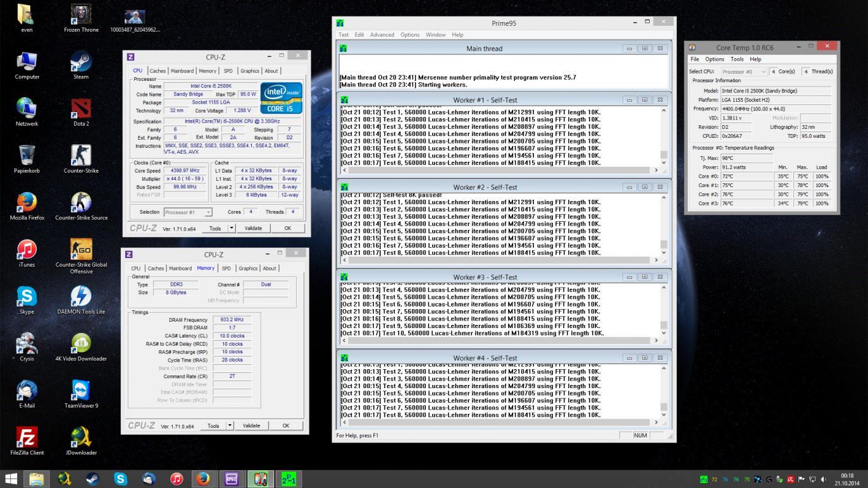Switch to Prime95 in the taskbar
868x488 pixels.
pos(288,479)
